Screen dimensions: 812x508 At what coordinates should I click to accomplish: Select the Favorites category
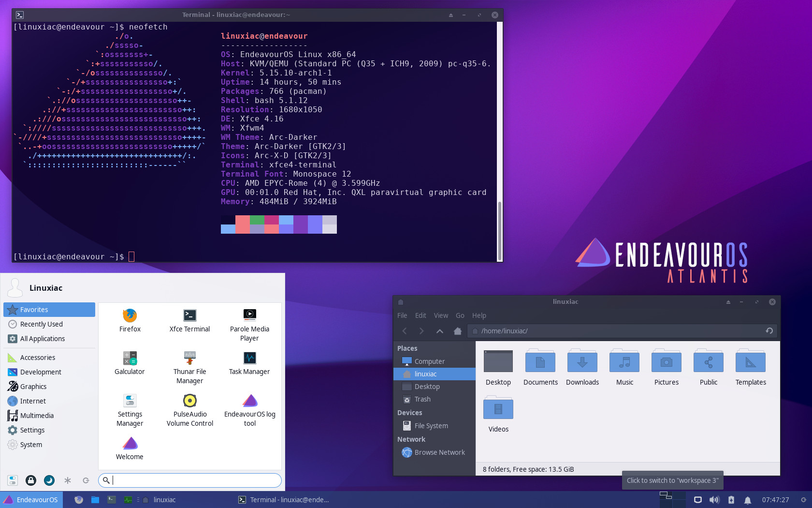tap(49, 310)
